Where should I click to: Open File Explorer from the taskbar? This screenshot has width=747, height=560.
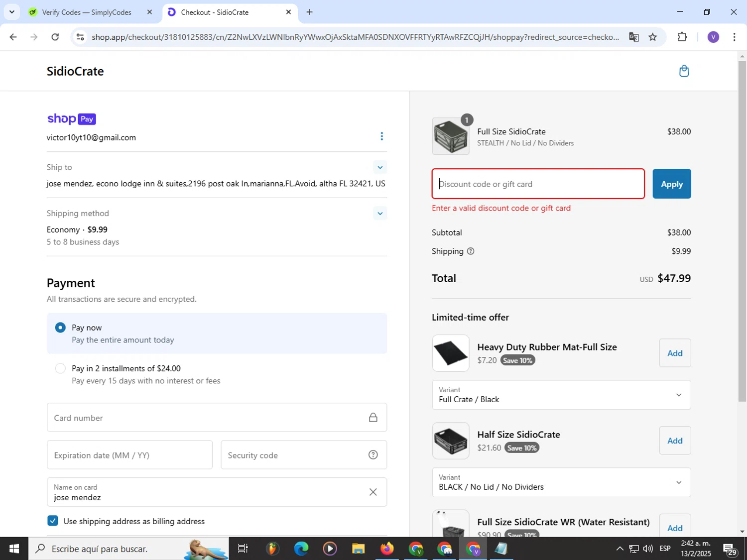pyautogui.click(x=358, y=549)
